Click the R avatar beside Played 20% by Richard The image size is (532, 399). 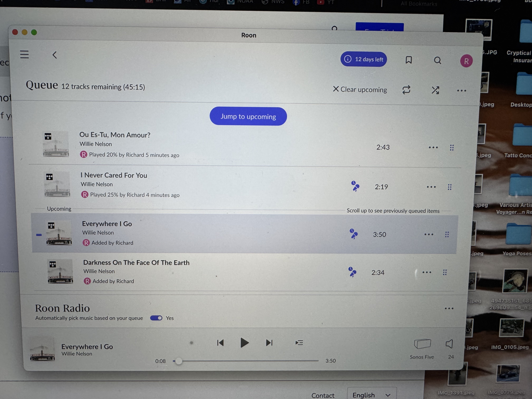click(x=83, y=154)
